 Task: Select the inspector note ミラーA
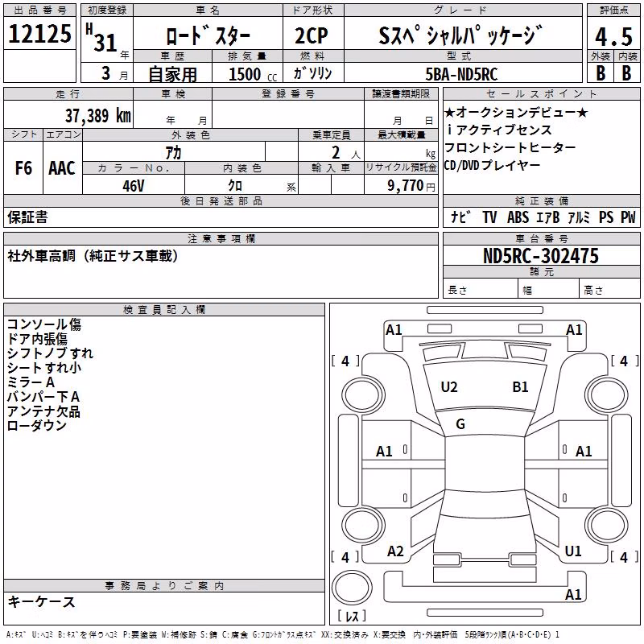pos(31,382)
